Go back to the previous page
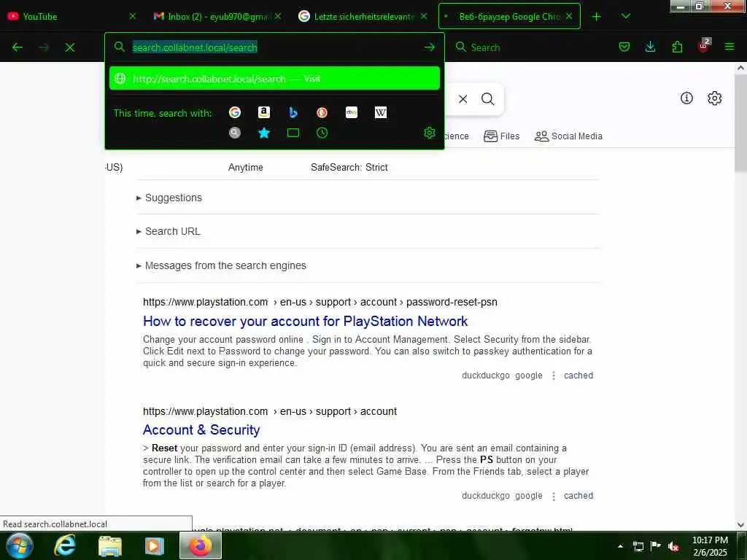This screenshot has width=747, height=560. pyautogui.click(x=18, y=47)
